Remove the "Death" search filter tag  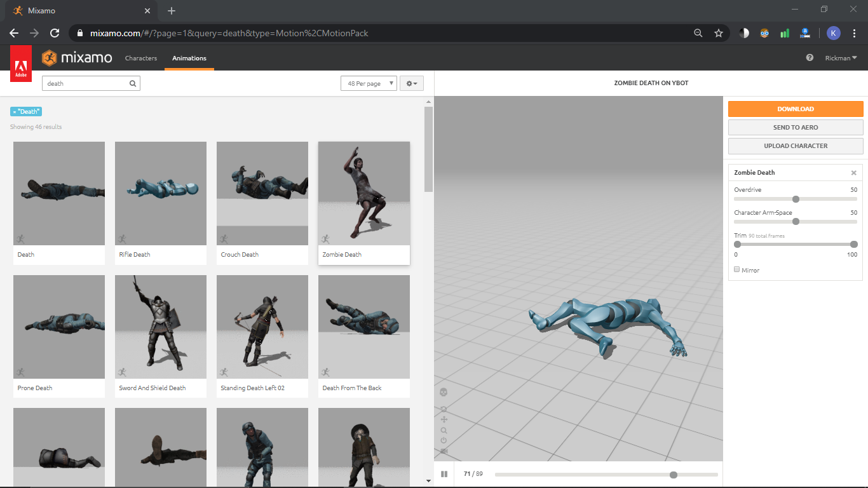click(26, 112)
